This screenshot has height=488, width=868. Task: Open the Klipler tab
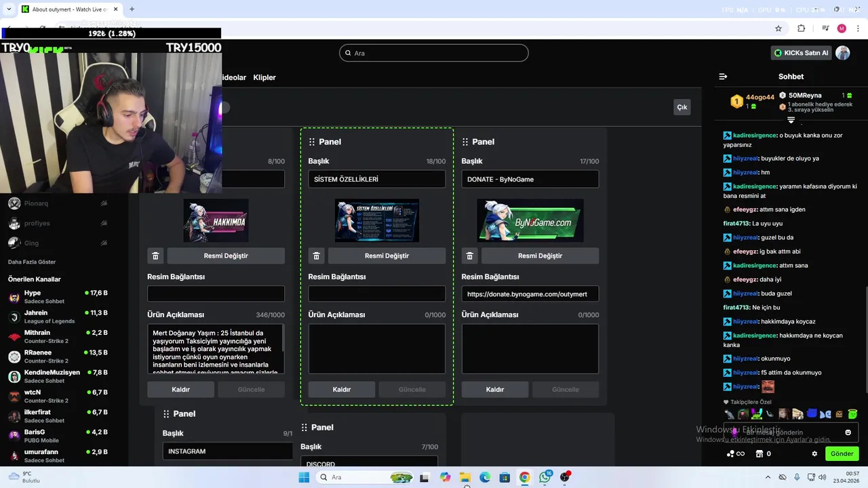(x=264, y=77)
